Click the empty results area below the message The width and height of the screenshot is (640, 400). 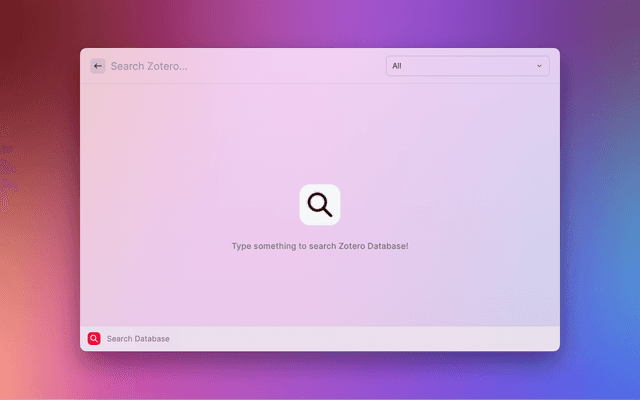click(x=320, y=290)
